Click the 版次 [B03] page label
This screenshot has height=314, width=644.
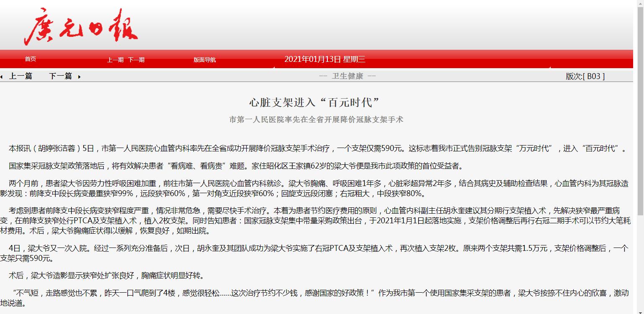point(585,76)
